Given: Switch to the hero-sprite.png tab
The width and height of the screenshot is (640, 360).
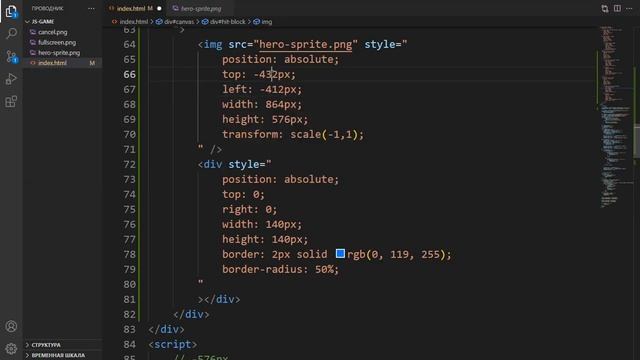Looking at the screenshot, I should coord(201,9).
